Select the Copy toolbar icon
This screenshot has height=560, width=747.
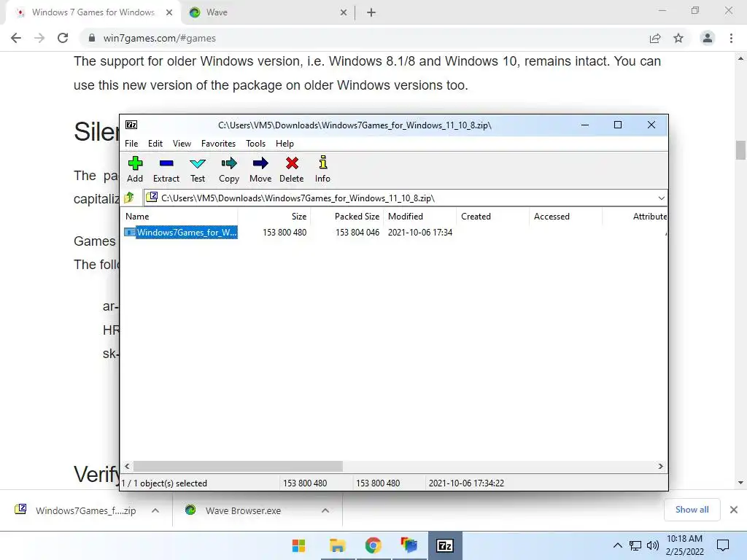point(228,169)
